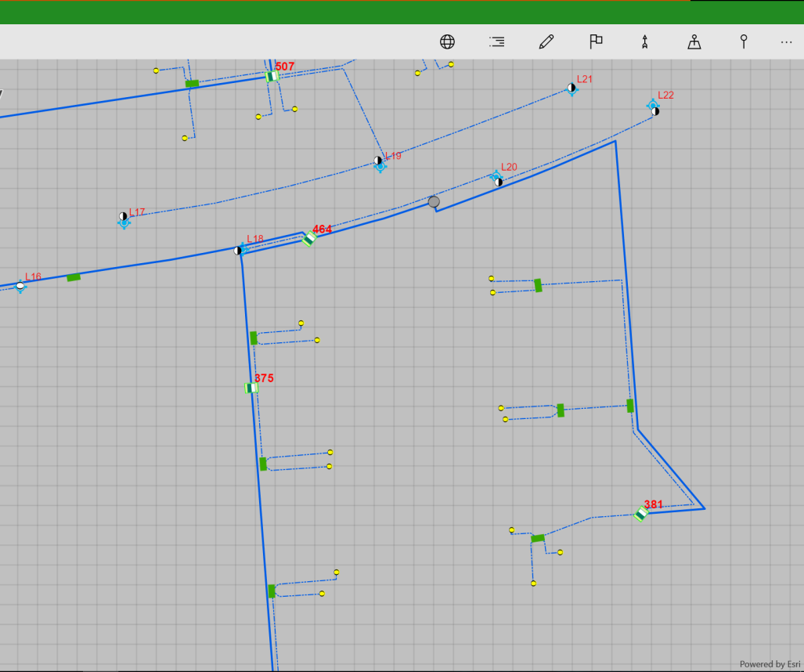This screenshot has height=672, width=804.
Task: Select switch symbol labeled 464
Action: point(308,239)
